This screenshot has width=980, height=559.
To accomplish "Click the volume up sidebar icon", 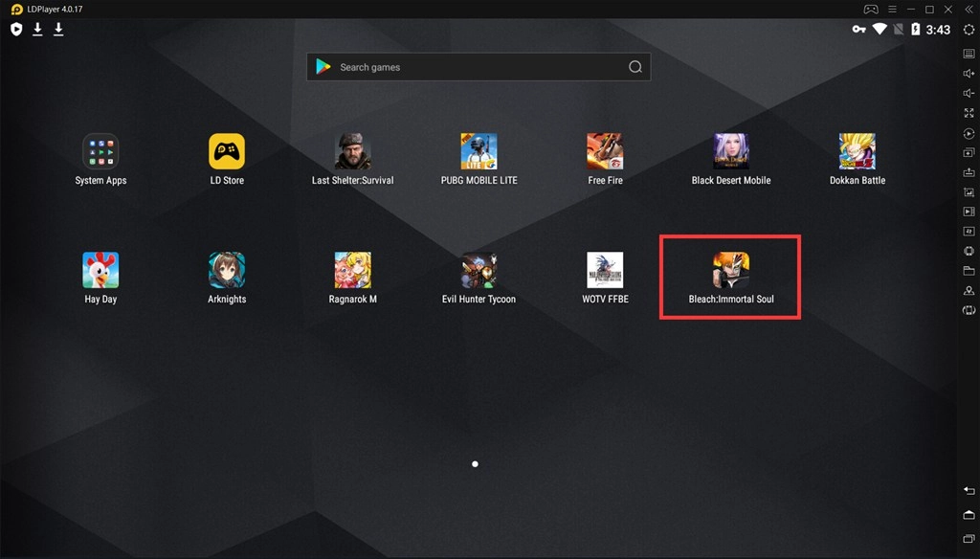I will point(969,74).
